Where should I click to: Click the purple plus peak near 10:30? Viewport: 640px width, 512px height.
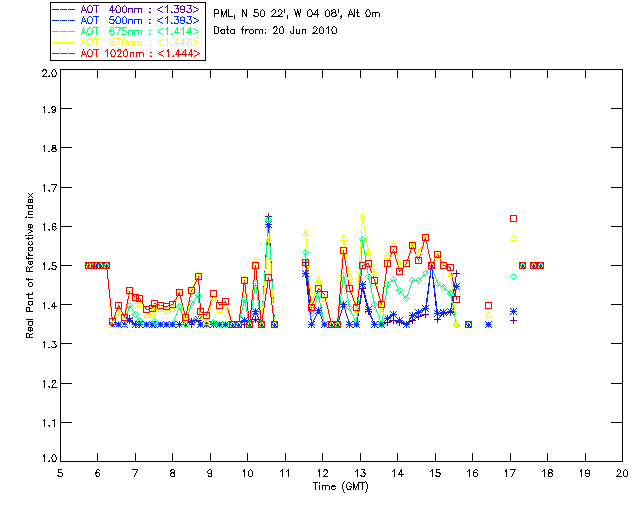268,216
